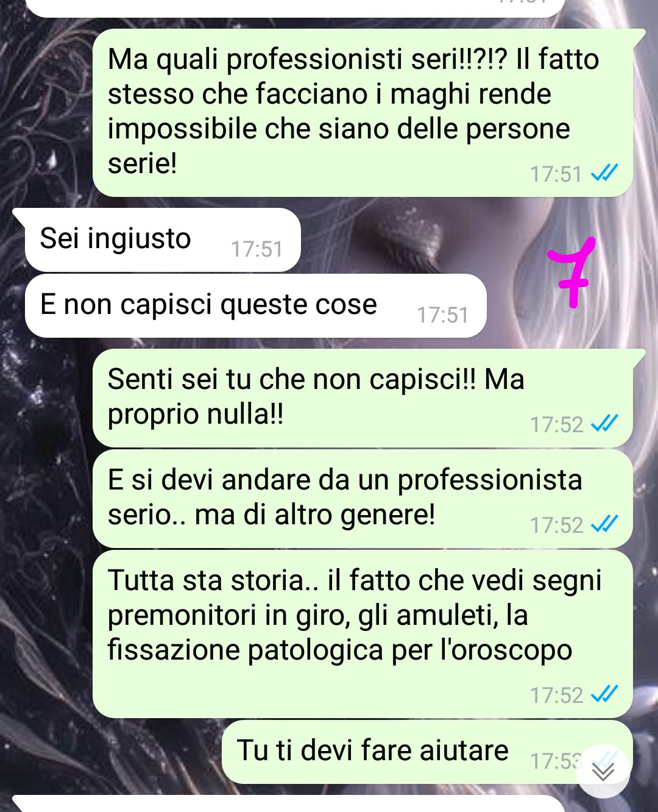Select the 'Ma quali professionisti seri' message
Viewport: 658px width, 812px height.
coord(363,113)
